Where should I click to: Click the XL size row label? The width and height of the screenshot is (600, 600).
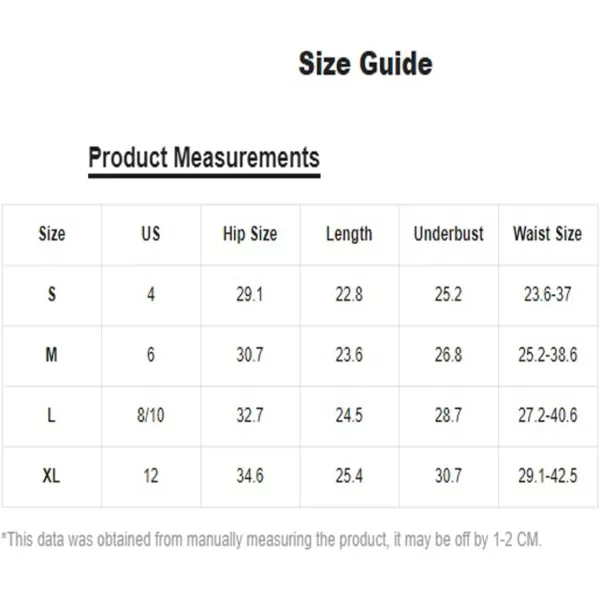point(51,476)
